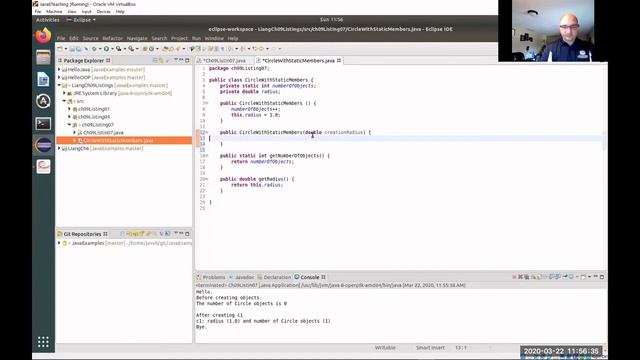Screen dimensions: 640x360
Task: Open the Eclipse File menu
Action: (61, 38)
